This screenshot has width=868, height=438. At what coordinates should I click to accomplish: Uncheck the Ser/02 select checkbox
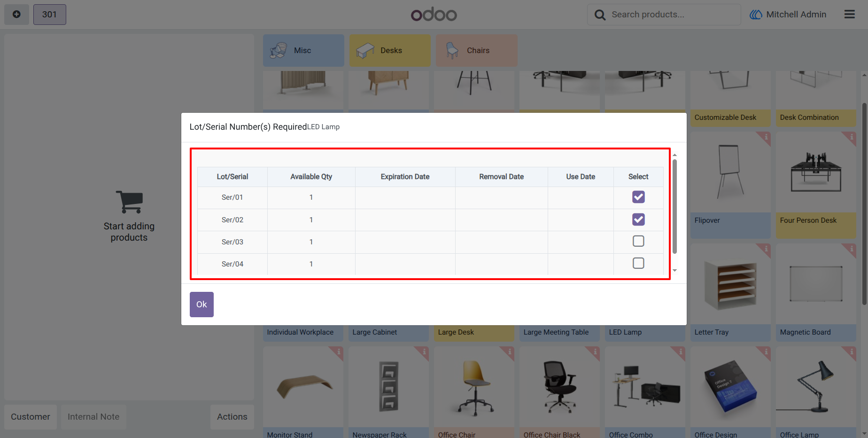point(638,219)
